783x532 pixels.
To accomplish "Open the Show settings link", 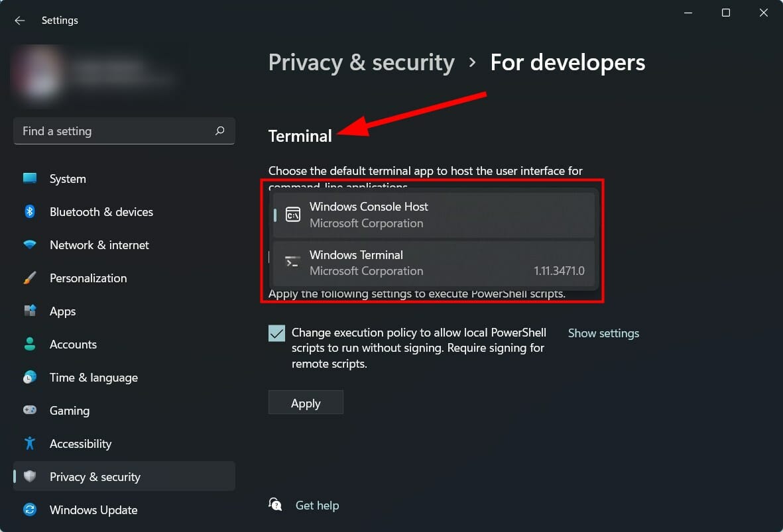I will [x=603, y=333].
